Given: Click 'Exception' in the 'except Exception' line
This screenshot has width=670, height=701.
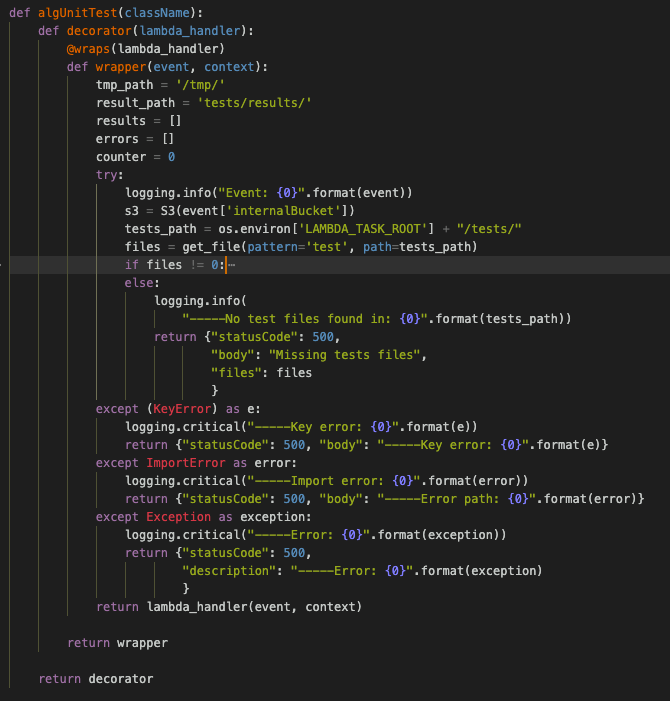Looking at the screenshot, I should pyautogui.click(x=178, y=517).
